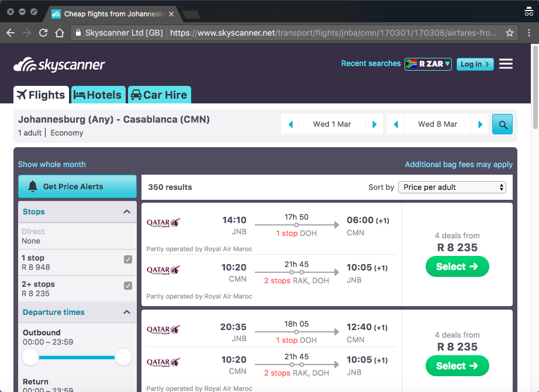Click the Skyscanner logo
The height and width of the screenshot is (392, 539).
click(59, 65)
